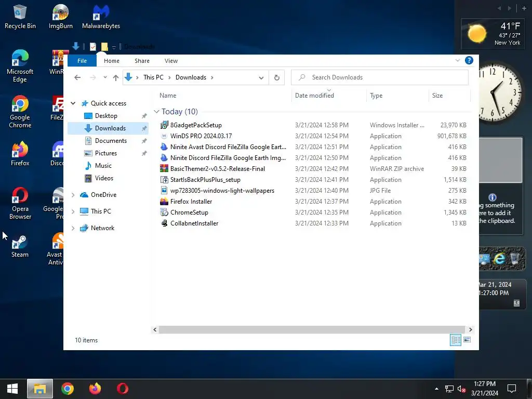Open the taskbar clock showing 1:27 PM

485,389
